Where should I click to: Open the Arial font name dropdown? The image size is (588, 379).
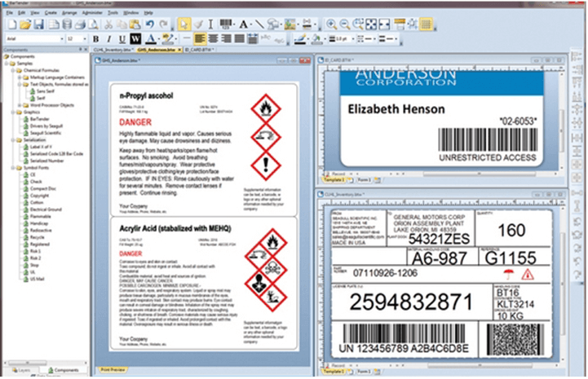click(60, 38)
